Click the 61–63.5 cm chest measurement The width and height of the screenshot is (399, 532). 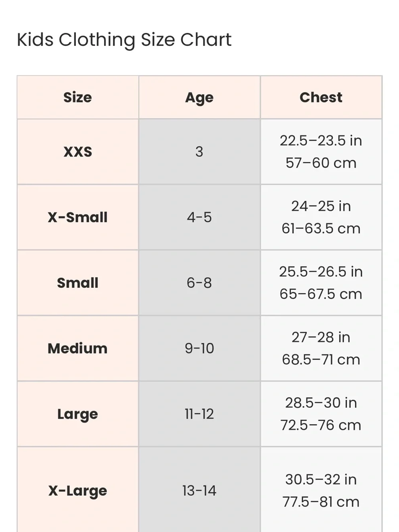click(321, 229)
